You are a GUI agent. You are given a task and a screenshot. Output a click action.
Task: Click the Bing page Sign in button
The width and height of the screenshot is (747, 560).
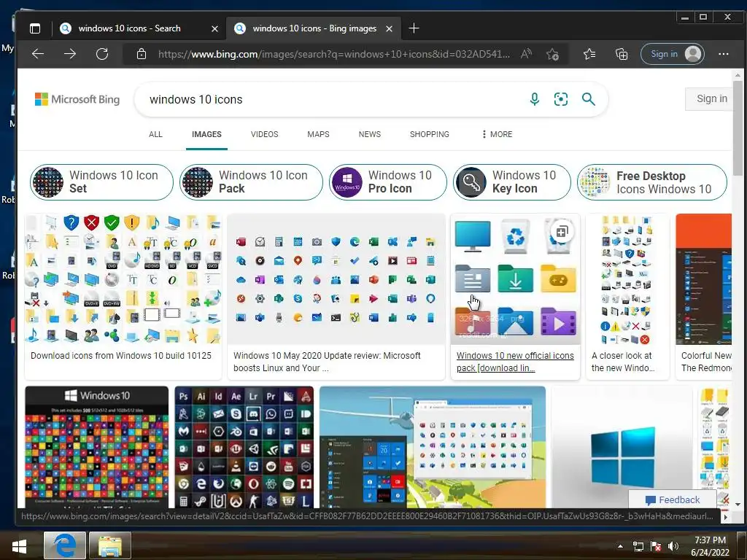[x=708, y=98]
